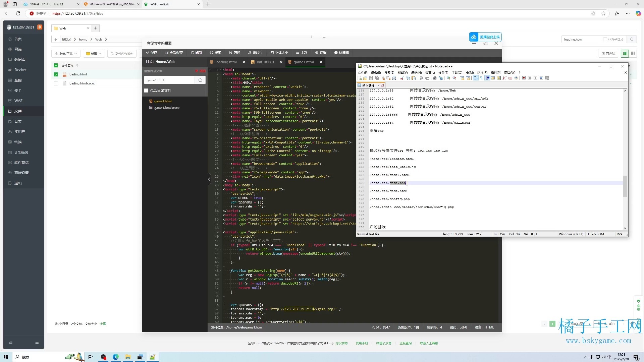Viewport: 644px width, 362px height.
Task: Click the Logs (日志) sidebar icon
Action: 10,122
